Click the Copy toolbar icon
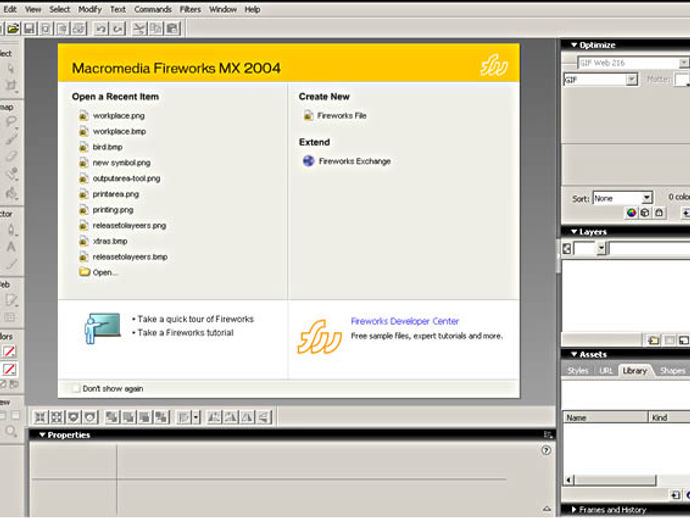 (x=156, y=29)
